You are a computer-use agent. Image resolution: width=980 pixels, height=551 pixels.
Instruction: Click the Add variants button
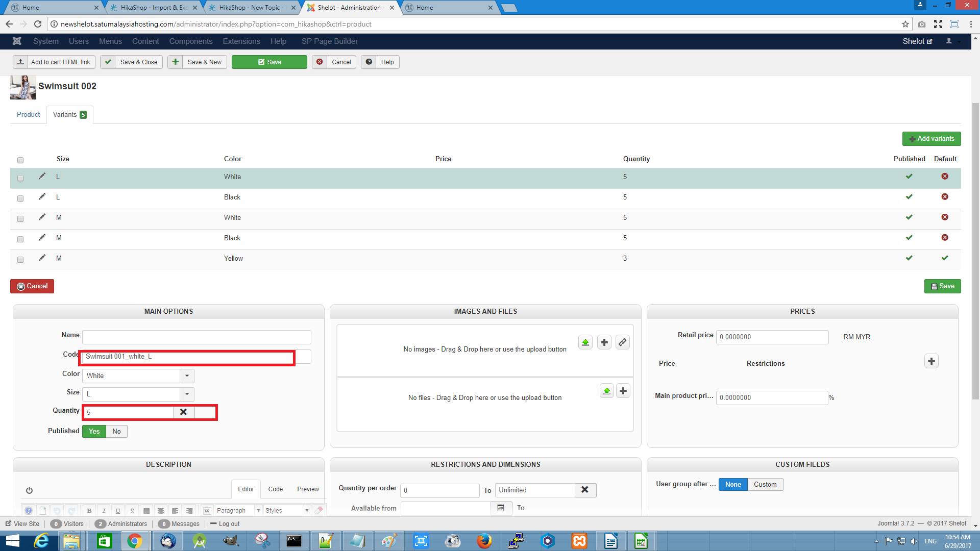pos(931,139)
